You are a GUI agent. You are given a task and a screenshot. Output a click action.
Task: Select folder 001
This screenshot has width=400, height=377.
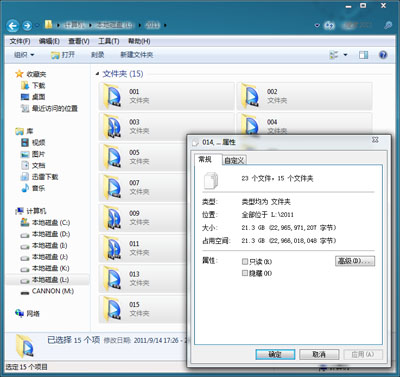pyautogui.click(x=167, y=96)
